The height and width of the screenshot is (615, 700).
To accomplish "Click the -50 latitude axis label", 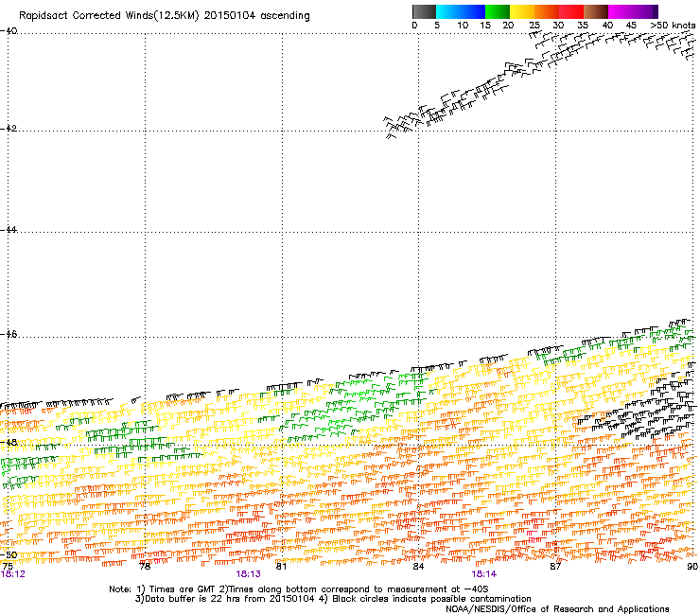I will click(x=9, y=554).
